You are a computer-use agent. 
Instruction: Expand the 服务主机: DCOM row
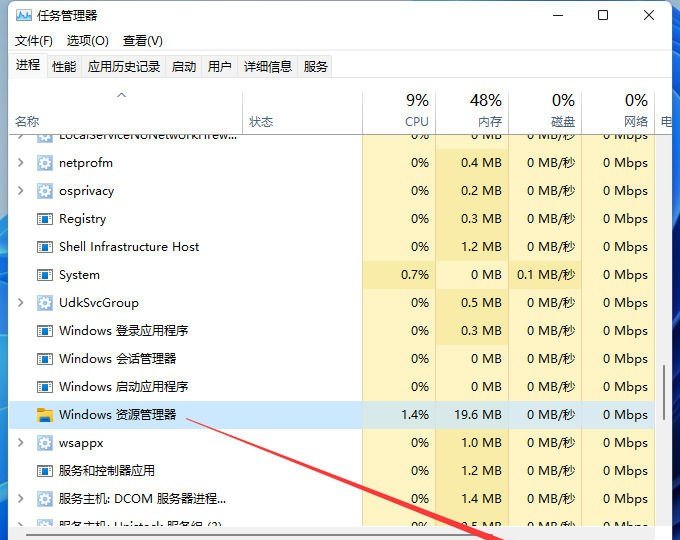20,498
